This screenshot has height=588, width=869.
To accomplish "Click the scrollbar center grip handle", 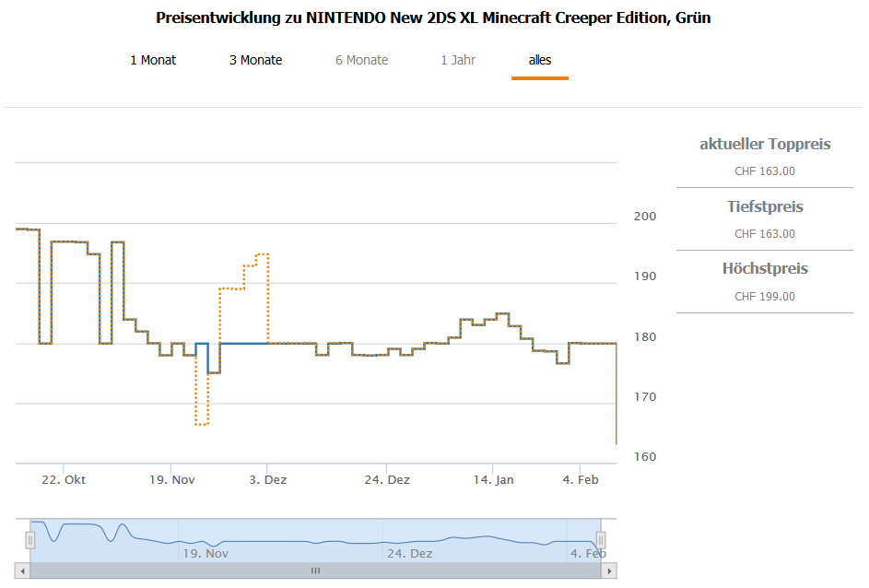I will (315, 571).
